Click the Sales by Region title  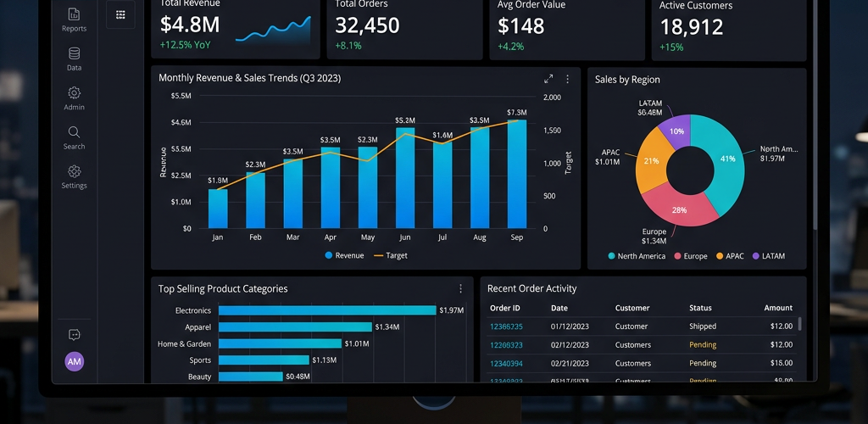point(627,80)
